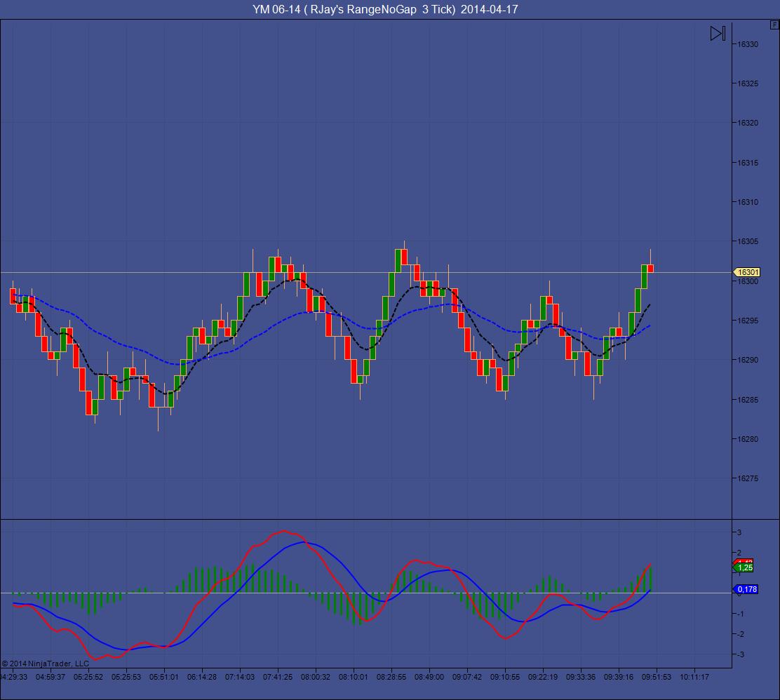The height and width of the screenshot is (700, 780).
Task: Click the 09:33:36 time axis label
Action: click(x=581, y=677)
